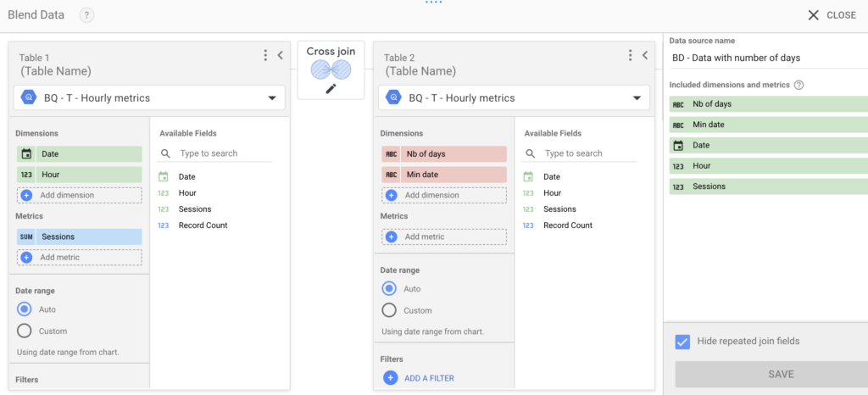Click the Cross join diagram icon

pos(331,70)
